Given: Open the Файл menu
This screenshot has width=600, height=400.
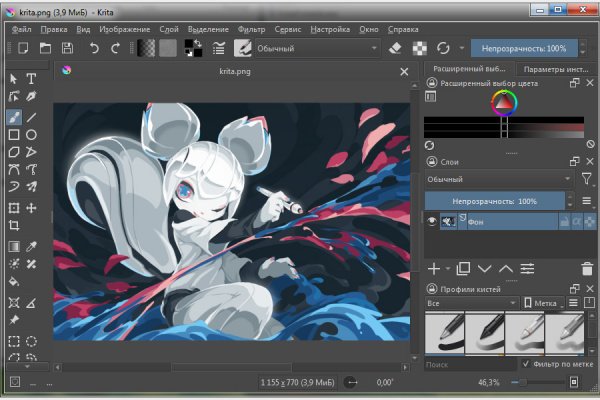Looking at the screenshot, I should pos(21,29).
